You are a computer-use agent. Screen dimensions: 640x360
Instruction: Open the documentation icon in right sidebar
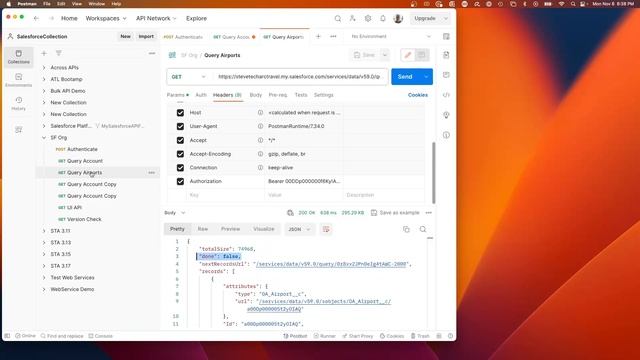[x=446, y=55]
